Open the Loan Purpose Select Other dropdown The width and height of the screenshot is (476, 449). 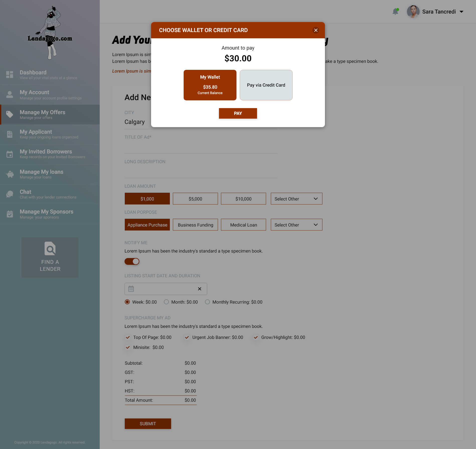pyautogui.click(x=296, y=225)
